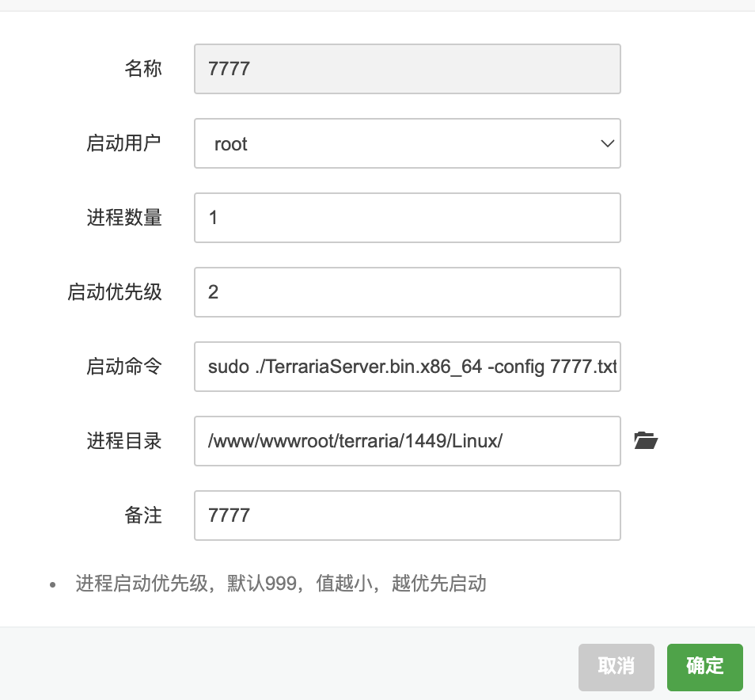Click the folder icon to browse process directory
The width and height of the screenshot is (755, 700).
(646, 441)
